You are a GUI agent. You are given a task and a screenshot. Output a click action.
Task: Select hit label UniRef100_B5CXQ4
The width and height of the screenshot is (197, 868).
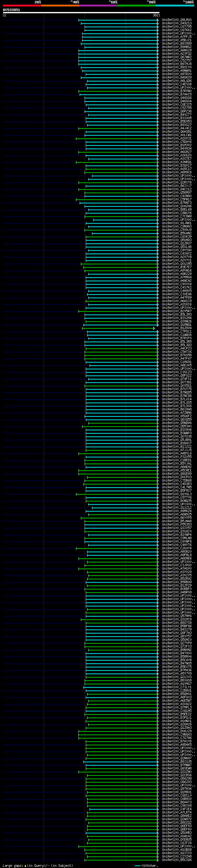177,860
